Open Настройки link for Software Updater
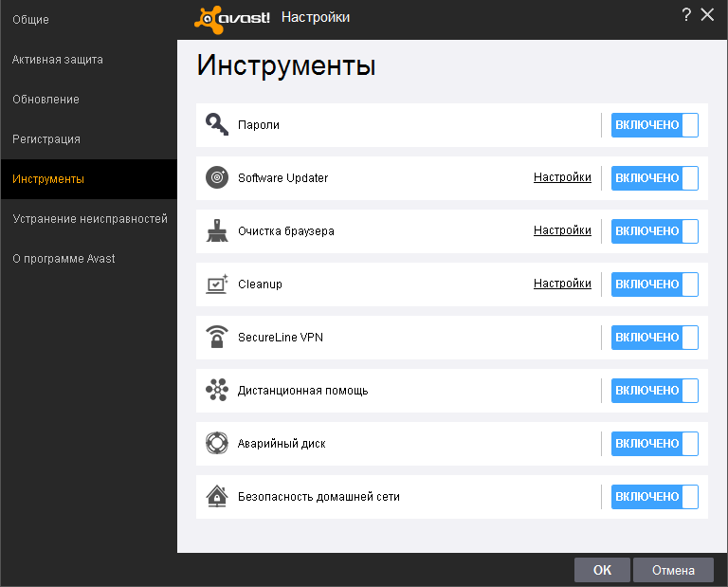728x587 pixels. [x=562, y=177]
